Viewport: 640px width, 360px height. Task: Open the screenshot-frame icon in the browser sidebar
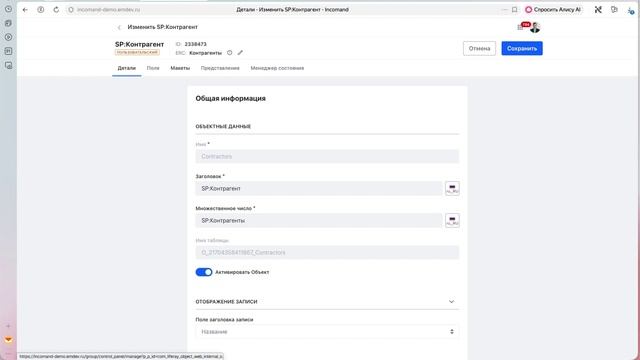[8, 65]
